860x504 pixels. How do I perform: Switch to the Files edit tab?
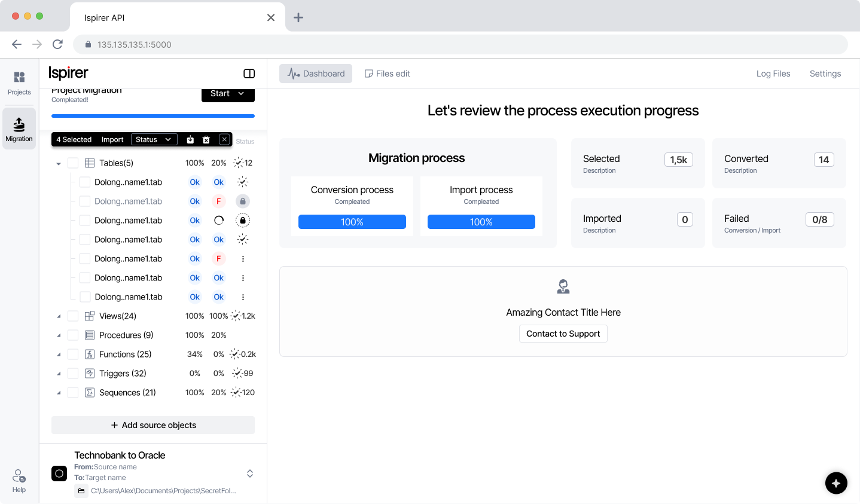387,73
